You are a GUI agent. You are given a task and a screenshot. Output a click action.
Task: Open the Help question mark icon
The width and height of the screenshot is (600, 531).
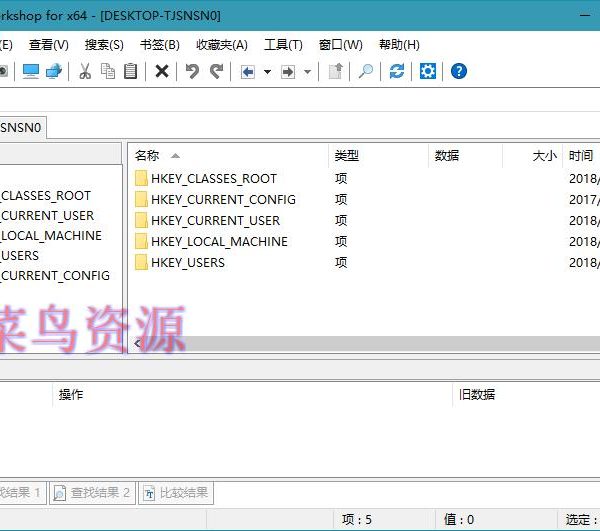click(x=459, y=71)
